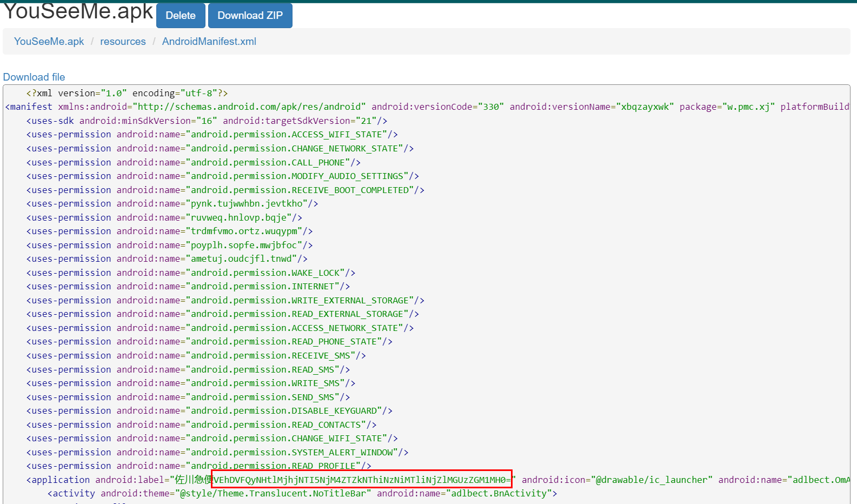Click the RECEIVE_SMS permission line

[196, 356]
